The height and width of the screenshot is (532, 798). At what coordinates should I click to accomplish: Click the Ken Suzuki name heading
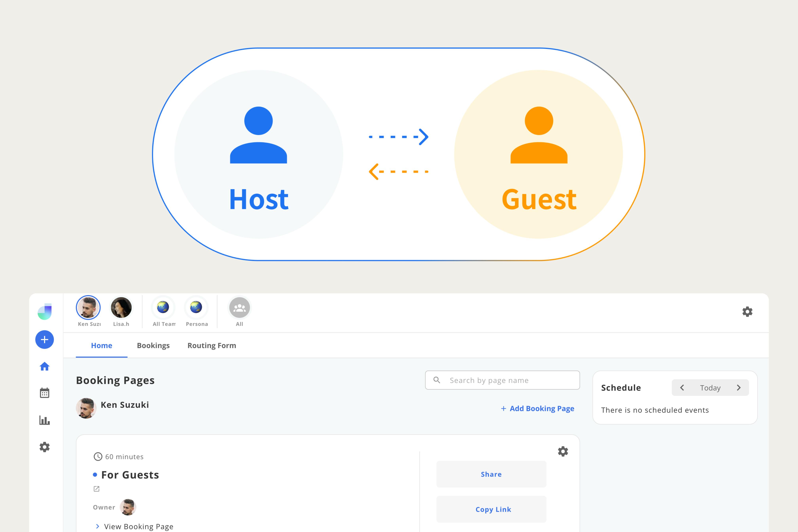click(x=125, y=405)
